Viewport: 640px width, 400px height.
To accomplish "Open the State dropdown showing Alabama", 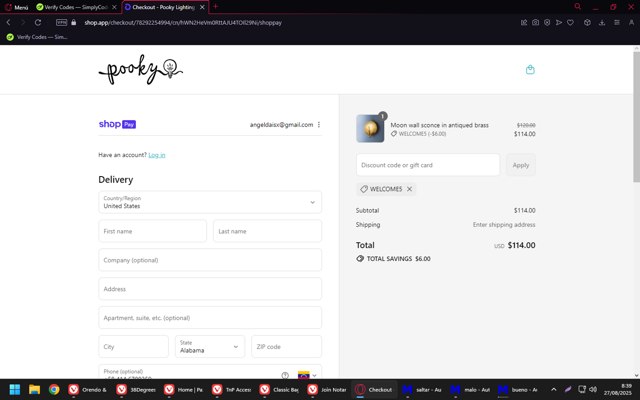I will [x=210, y=347].
